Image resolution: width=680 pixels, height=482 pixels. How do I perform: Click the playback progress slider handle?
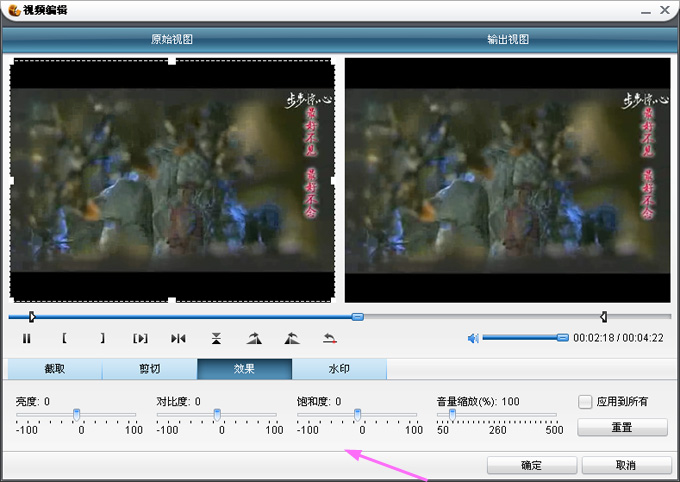[357, 317]
